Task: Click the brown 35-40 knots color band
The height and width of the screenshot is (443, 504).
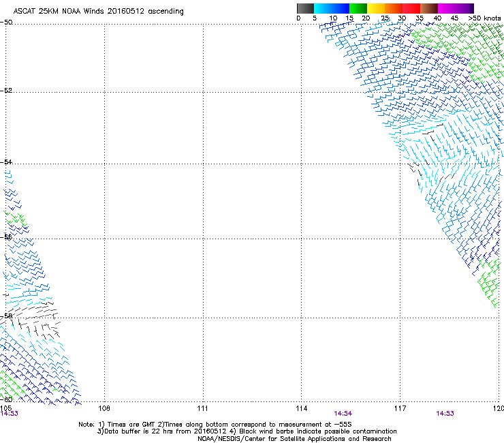Action: click(x=429, y=8)
